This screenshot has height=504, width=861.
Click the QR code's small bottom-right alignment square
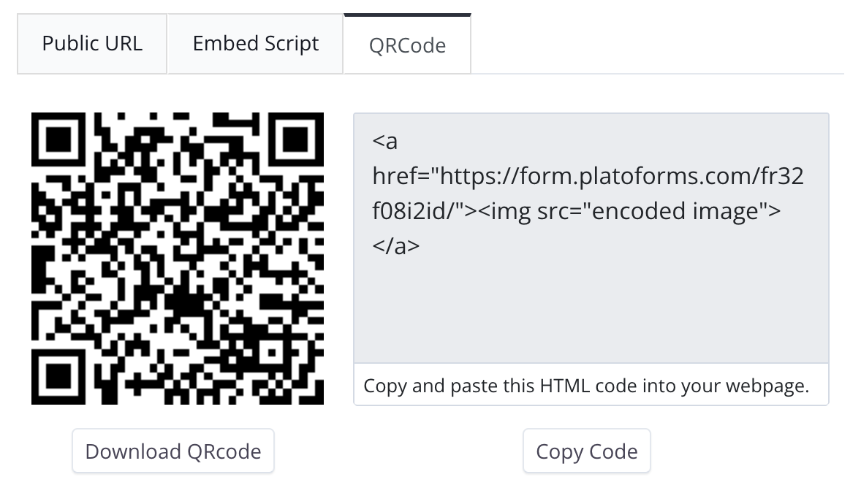(x=271, y=352)
